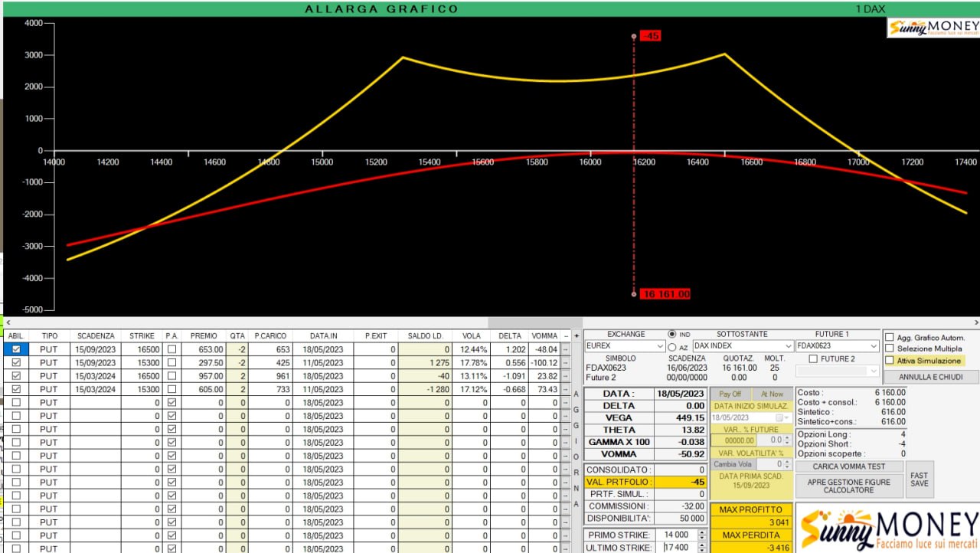Click the minus button on the 297.50 premio row
The image size is (980, 553).
click(x=566, y=363)
